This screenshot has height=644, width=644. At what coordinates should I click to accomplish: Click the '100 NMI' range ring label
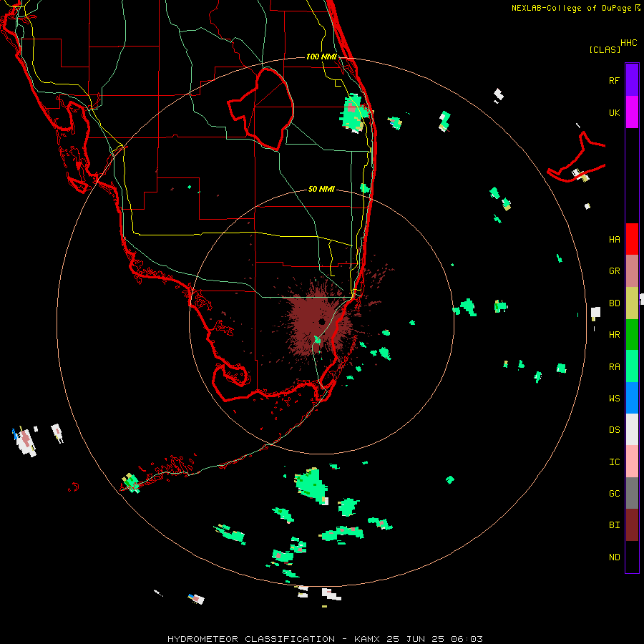click(321, 57)
